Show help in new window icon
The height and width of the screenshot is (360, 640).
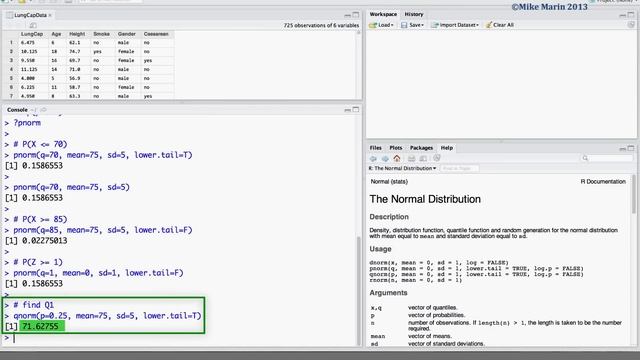423,158
